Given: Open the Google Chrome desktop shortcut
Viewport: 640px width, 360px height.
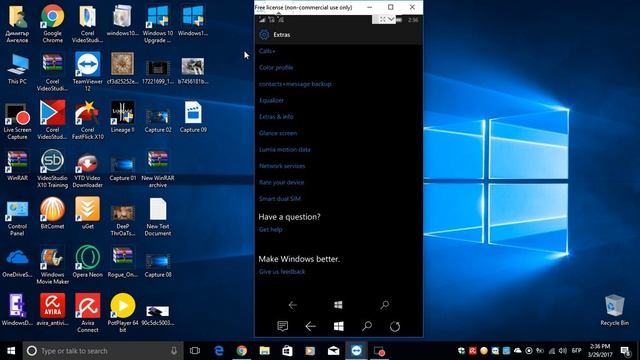Looking at the screenshot, I should pos(52,23).
